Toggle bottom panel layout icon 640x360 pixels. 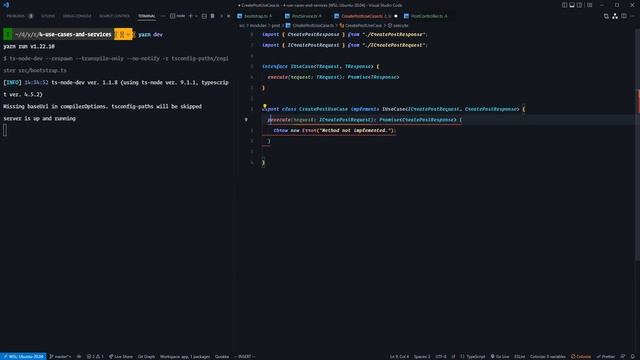point(572,5)
